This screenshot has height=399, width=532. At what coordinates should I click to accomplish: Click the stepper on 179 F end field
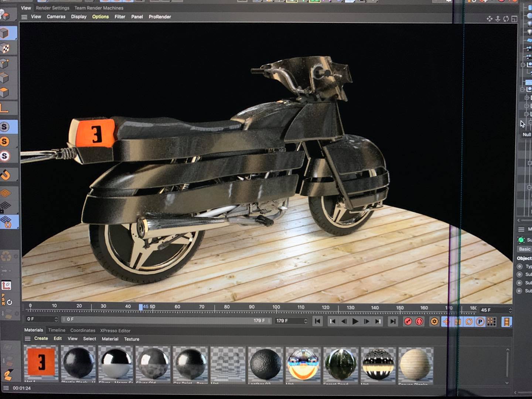[306, 321]
